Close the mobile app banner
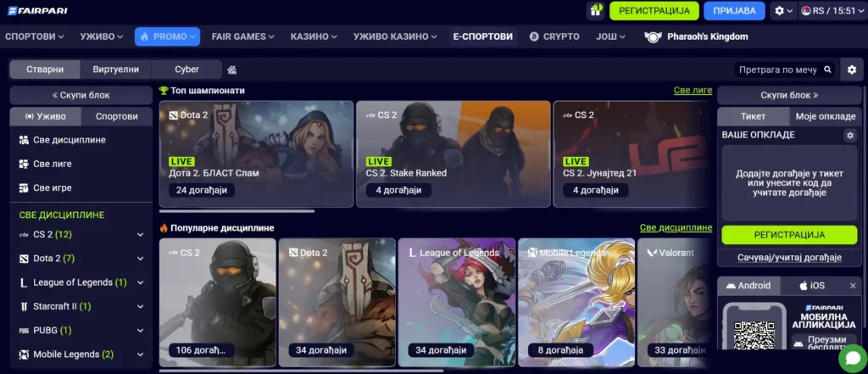Viewport: 868px width, 374px height. tap(853, 286)
